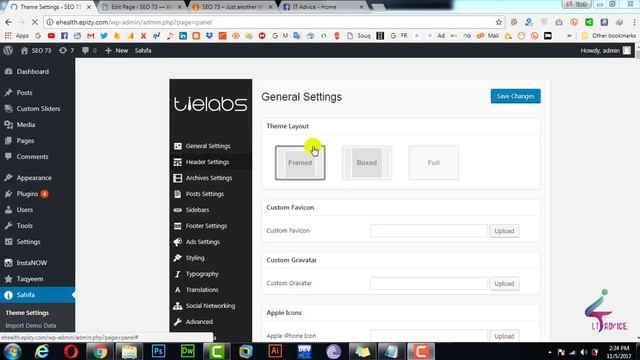640x360 pixels.
Task: Open Dreamweaver from the taskbar
Action: click(x=187, y=351)
